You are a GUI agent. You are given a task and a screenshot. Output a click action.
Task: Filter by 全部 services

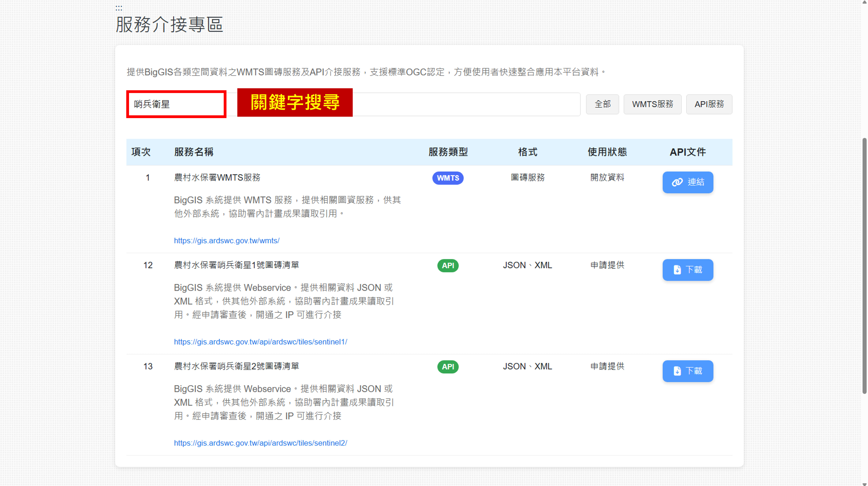click(x=602, y=104)
